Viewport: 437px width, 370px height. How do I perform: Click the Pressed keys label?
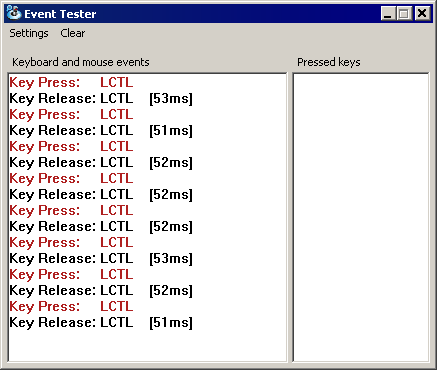coord(329,62)
